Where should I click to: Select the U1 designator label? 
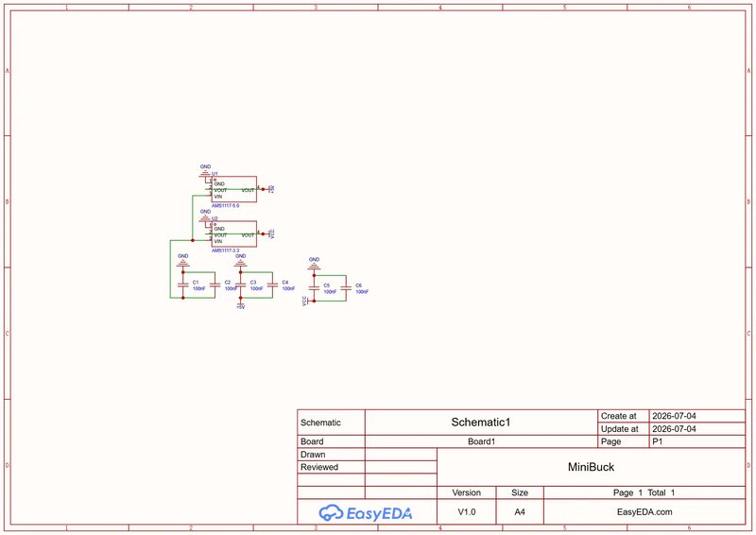[x=215, y=174]
